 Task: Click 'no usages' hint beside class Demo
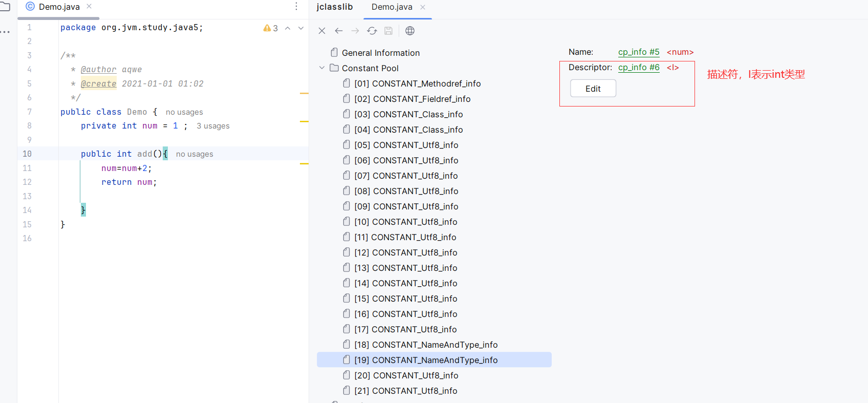[184, 112]
